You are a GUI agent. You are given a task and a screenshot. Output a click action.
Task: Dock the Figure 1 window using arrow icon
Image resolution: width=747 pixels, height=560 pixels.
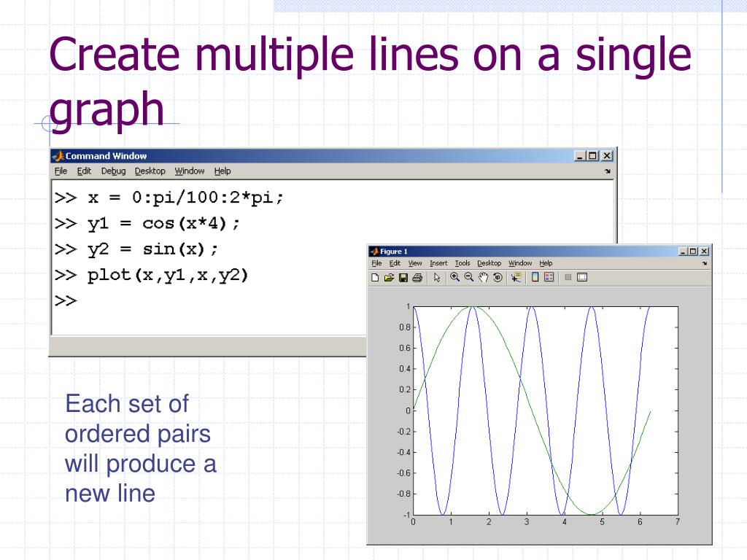[x=704, y=263]
